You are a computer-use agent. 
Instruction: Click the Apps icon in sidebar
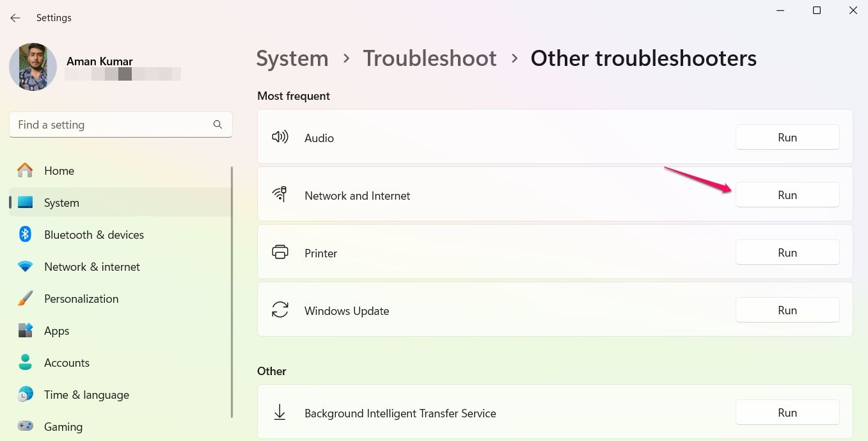click(25, 331)
